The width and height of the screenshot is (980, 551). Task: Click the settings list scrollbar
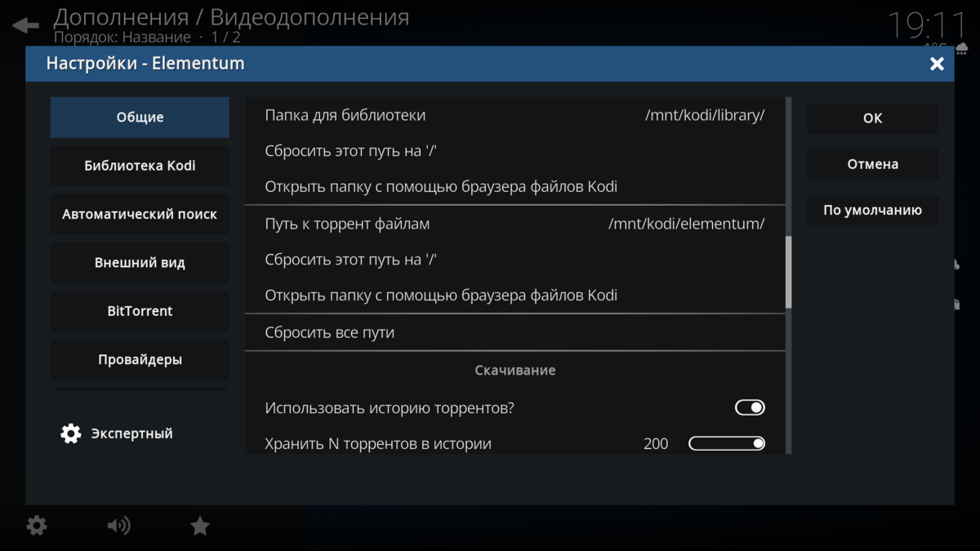pos(789,273)
